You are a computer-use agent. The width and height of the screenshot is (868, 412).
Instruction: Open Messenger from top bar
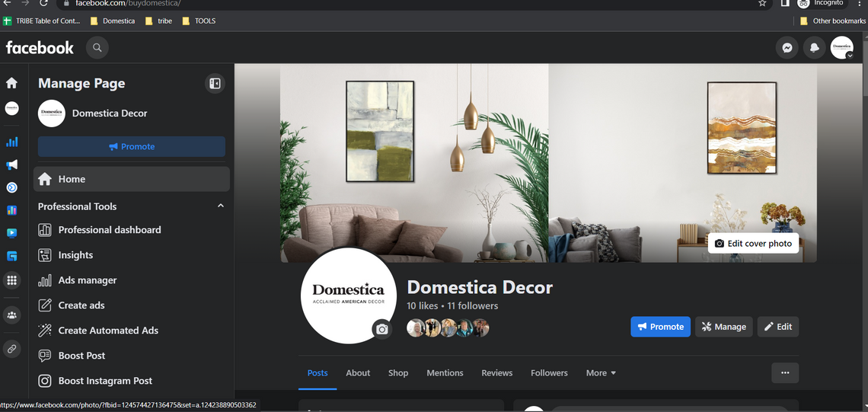[x=787, y=48]
